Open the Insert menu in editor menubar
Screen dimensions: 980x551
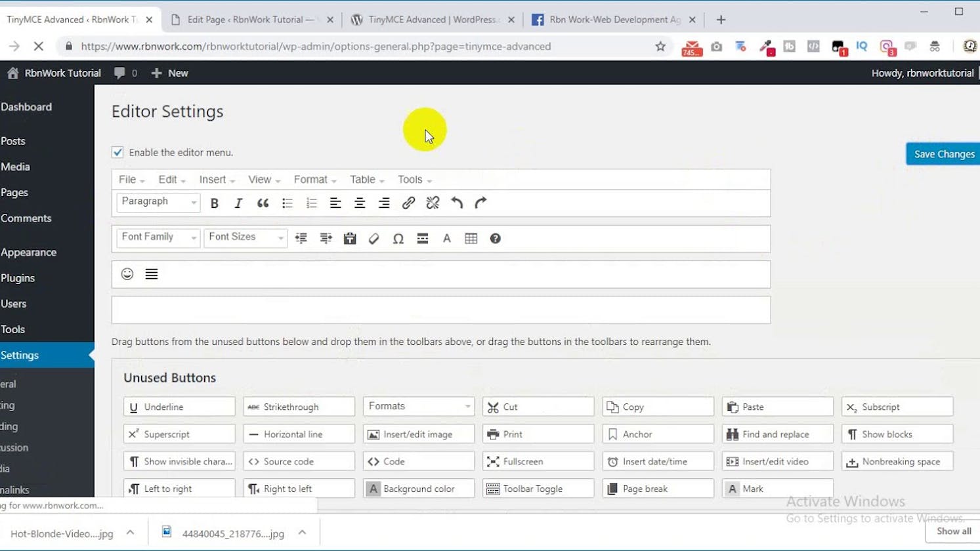point(217,180)
